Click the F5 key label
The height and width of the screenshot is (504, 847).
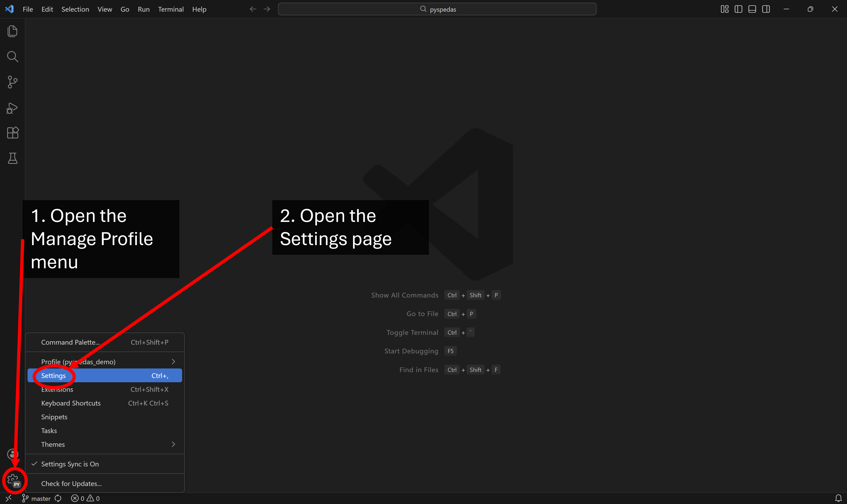click(450, 351)
